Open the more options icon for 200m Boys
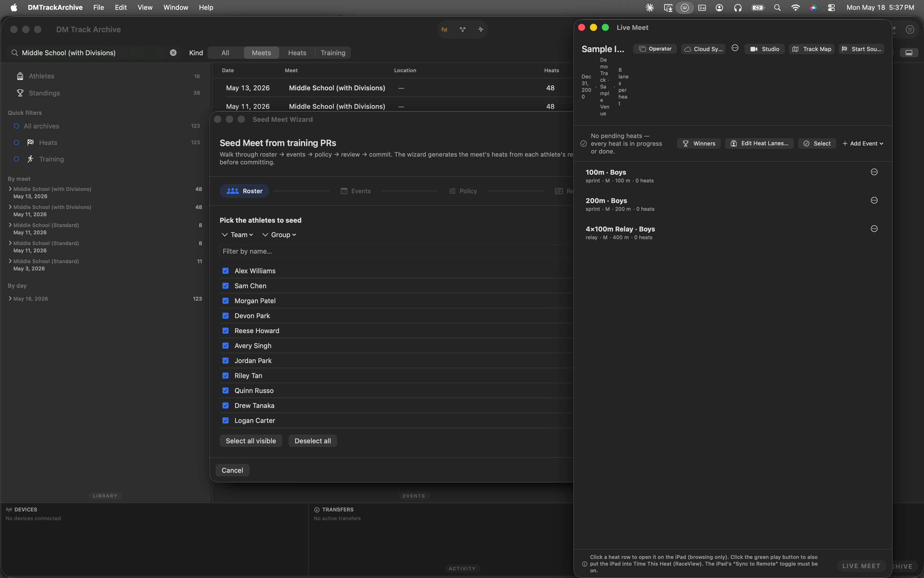Image resolution: width=924 pixels, height=578 pixels. (874, 200)
